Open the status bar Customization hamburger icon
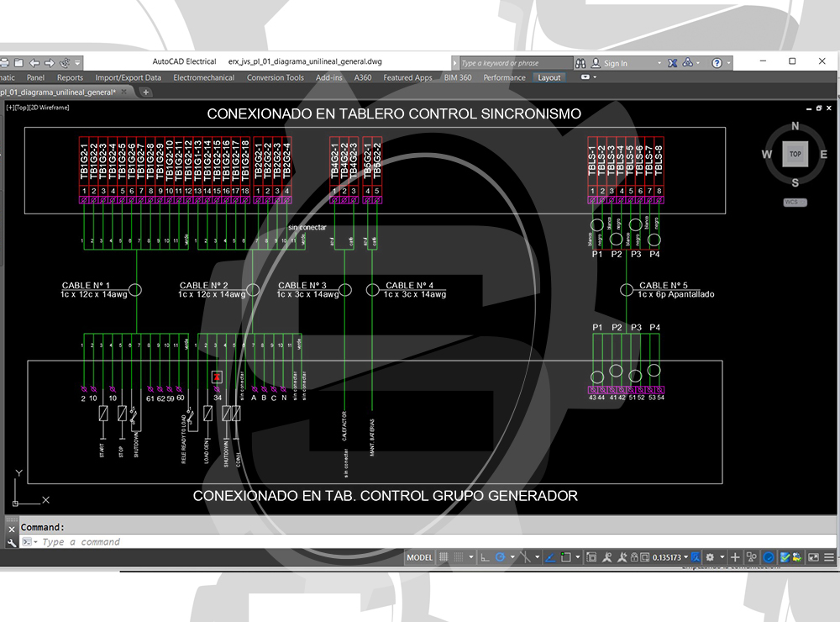This screenshot has height=622, width=840. coord(828,557)
